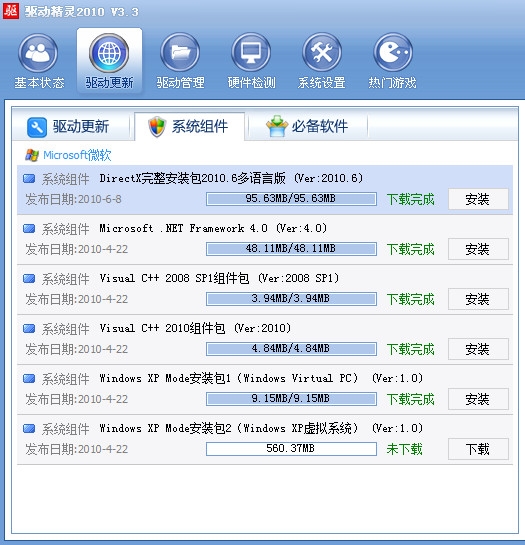Open 系统设置 tools icon

pos(322,53)
